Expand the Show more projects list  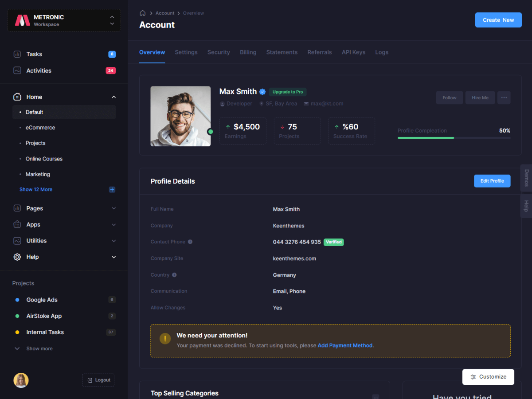tap(39, 348)
